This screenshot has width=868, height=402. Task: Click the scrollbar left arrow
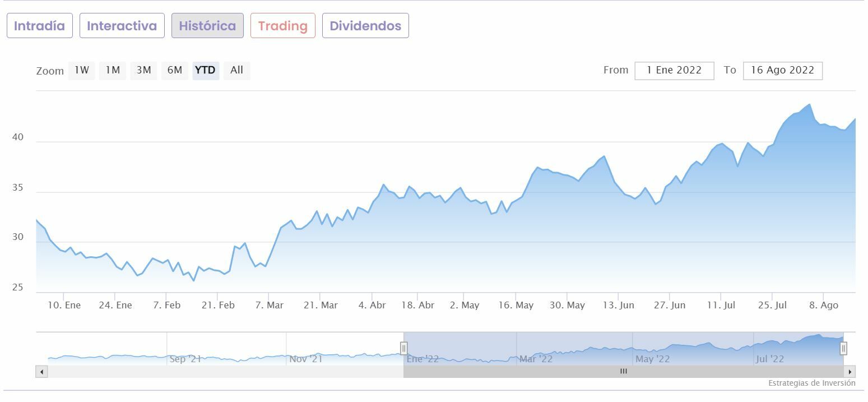point(42,372)
